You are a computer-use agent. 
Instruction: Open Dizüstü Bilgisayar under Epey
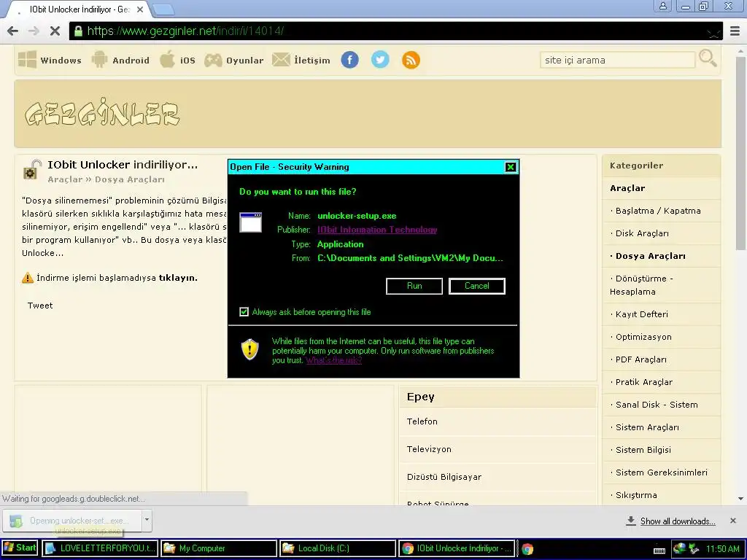click(444, 477)
